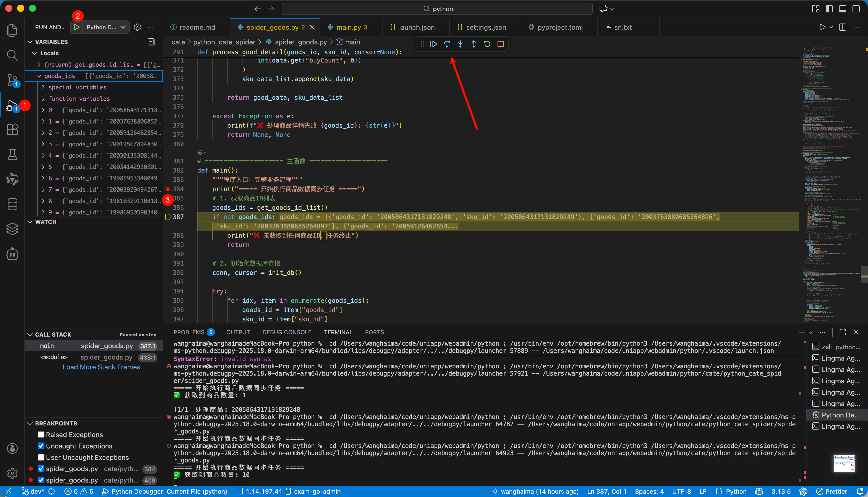Open the Python debug configuration dropdown
Viewport: 868px width, 497px height.
point(106,27)
